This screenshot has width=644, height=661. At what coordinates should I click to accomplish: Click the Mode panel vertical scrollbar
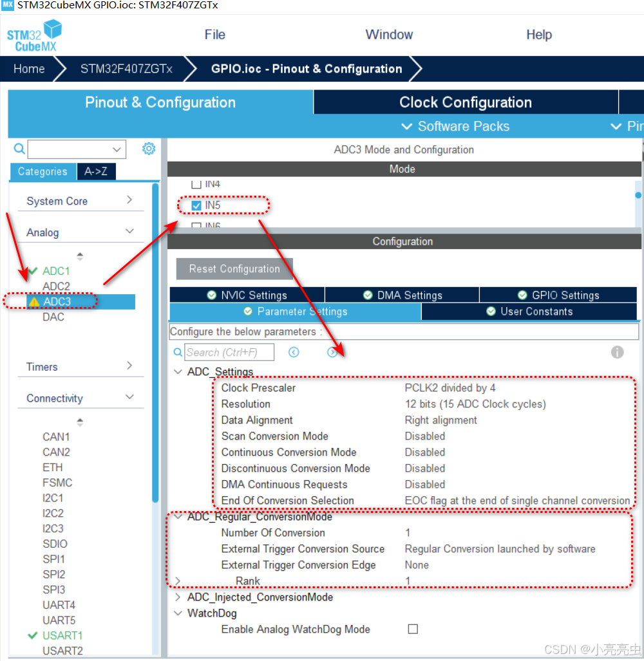[x=638, y=205]
